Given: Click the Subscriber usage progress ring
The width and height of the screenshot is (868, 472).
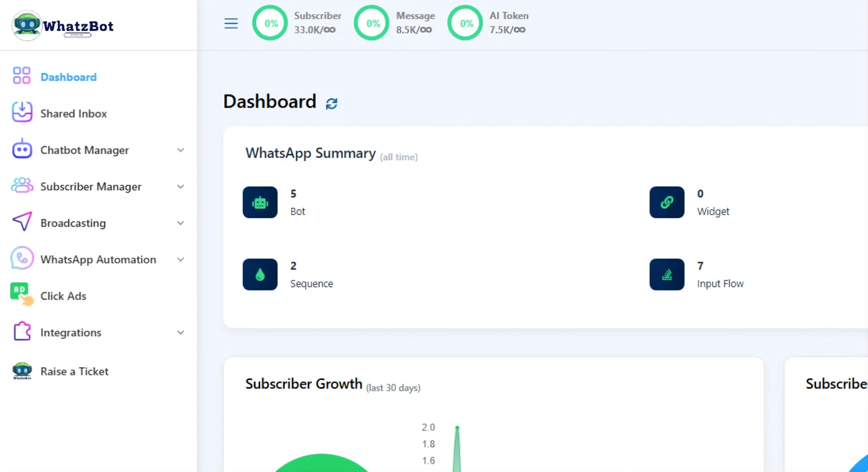Looking at the screenshot, I should (x=270, y=23).
